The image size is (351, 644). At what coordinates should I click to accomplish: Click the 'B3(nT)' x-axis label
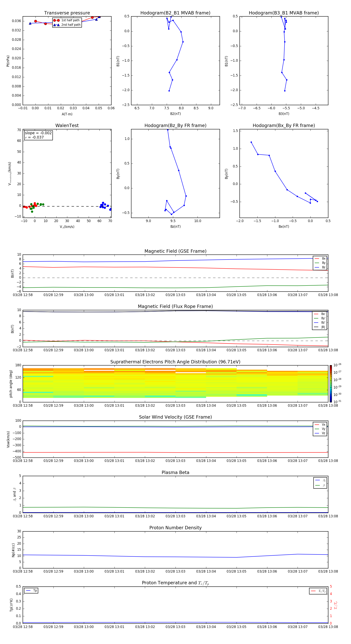coord(284,114)
